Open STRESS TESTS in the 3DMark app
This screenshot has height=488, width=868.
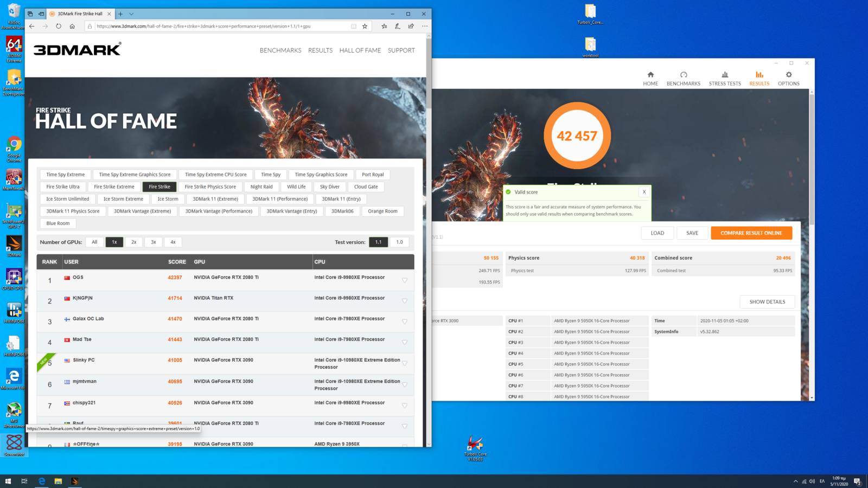(725, 79)
